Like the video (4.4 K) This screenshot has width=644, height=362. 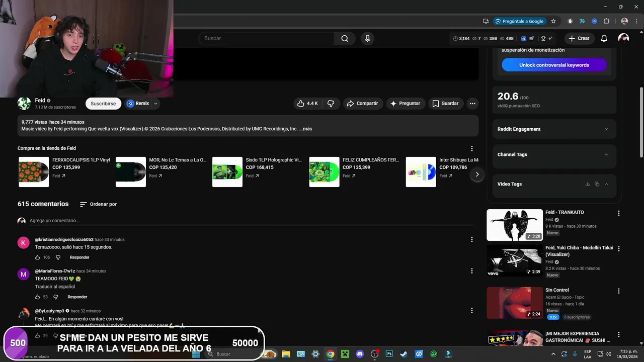(x=307, y=103)
